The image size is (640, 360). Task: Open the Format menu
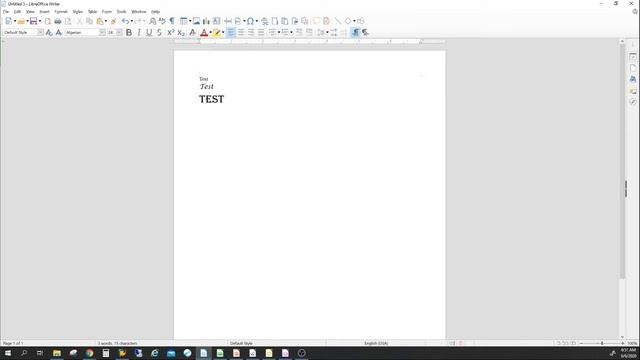[x=61, y=12]
